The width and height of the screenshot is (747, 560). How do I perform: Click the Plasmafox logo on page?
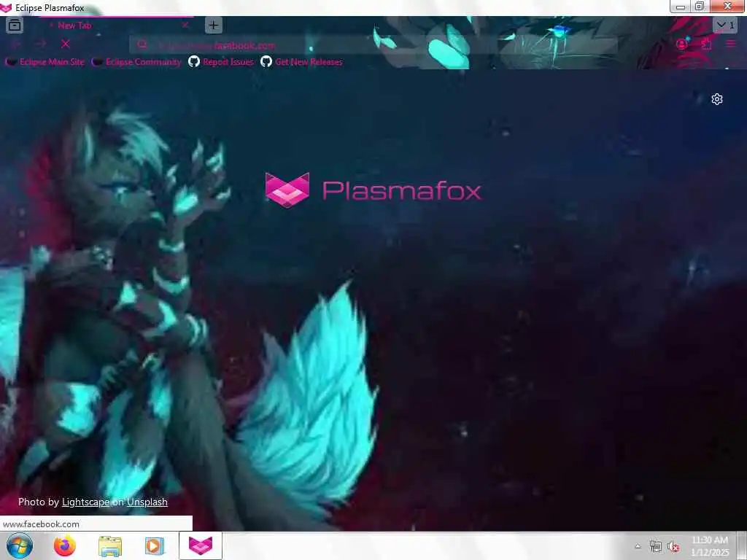(x=373, y=190)
